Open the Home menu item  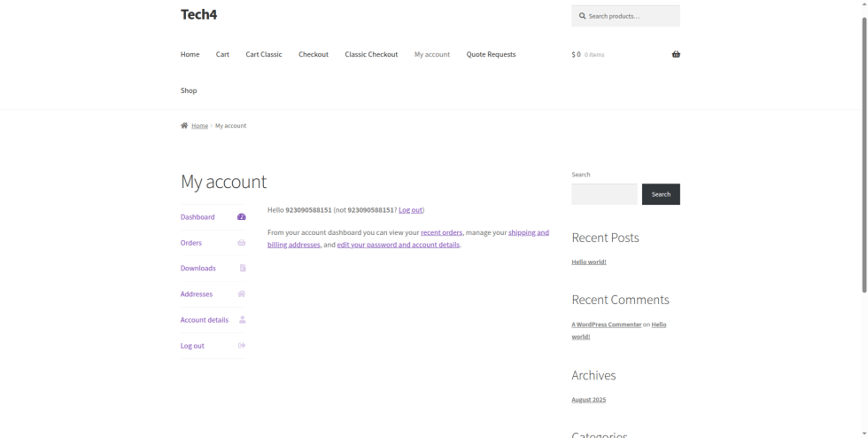[190, 54]
